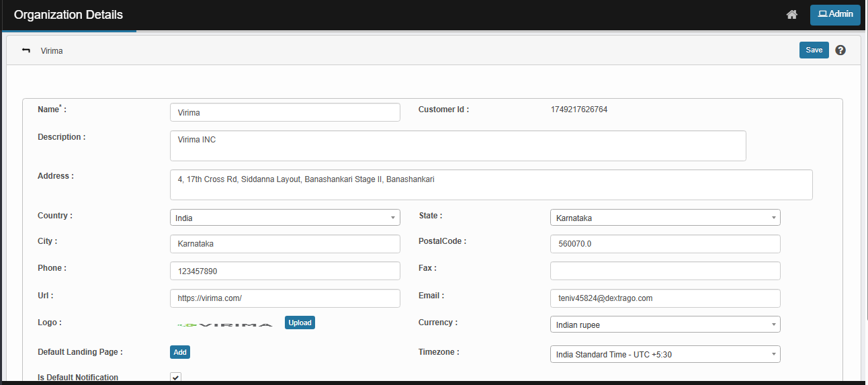Click into the Name input field
Screen dimensions: 868x385
click(x=285, y=112)
